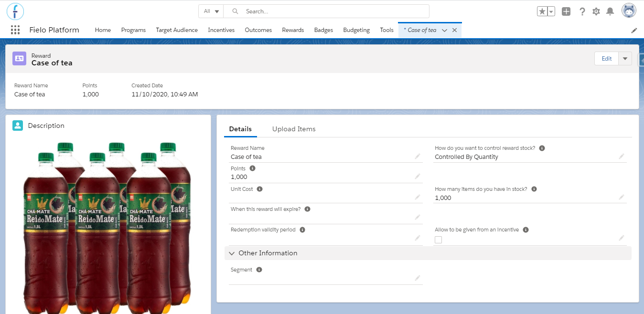Open the Favorites star icon
Image resolution: width=644 pixels, height=314 pixels.
[542, 11]
